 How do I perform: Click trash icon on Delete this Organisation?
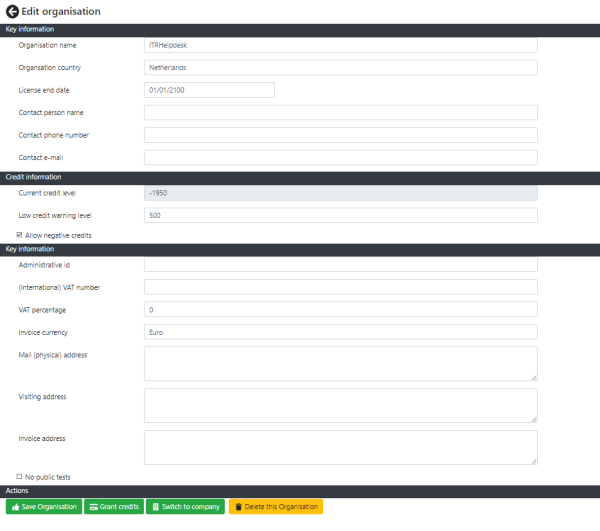click(x=238, y=507)
